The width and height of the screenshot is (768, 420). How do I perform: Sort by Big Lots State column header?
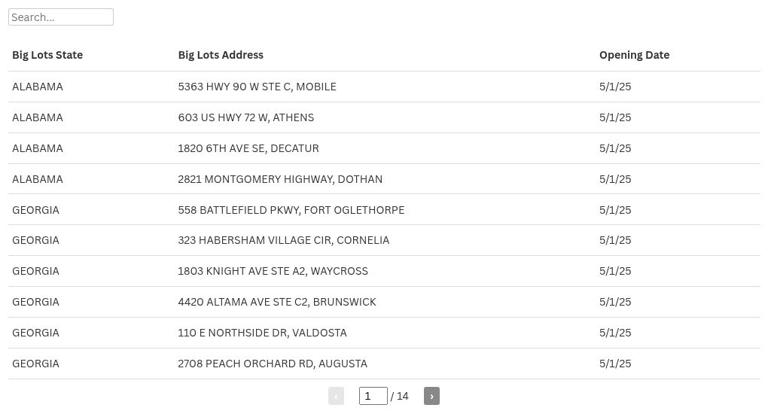coord(47,55)
